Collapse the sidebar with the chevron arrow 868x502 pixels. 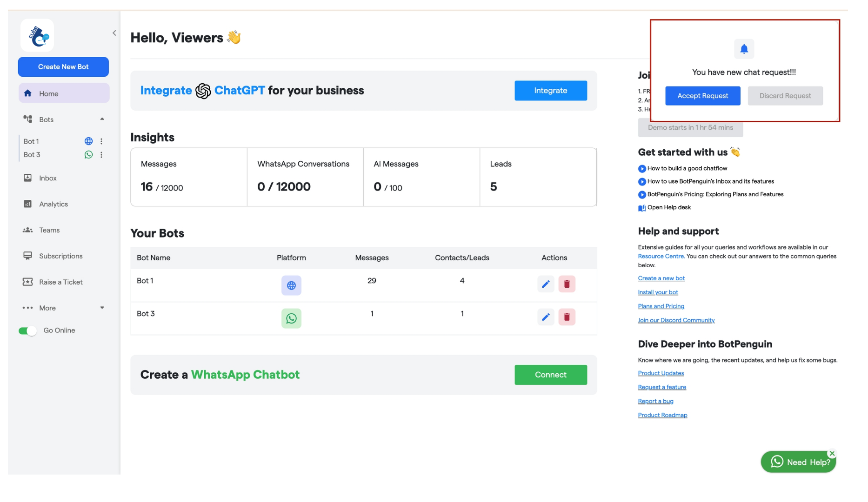[x=114, y=33]
